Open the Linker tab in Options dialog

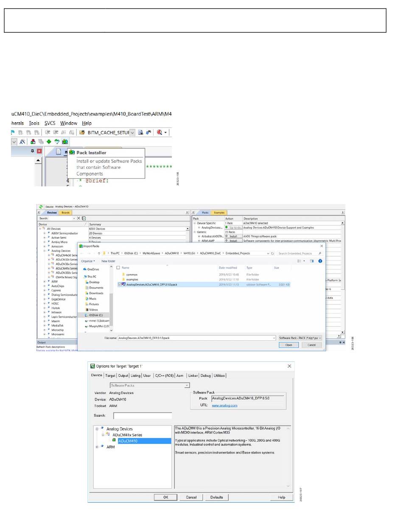(x=193, y=375)
